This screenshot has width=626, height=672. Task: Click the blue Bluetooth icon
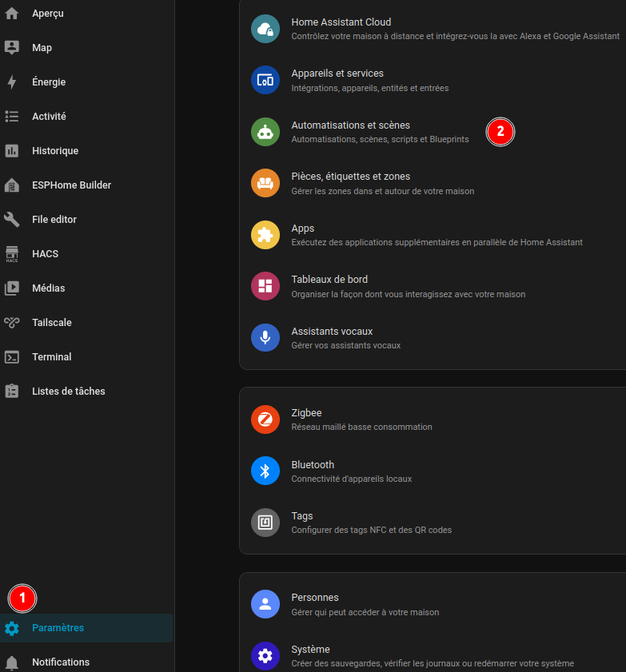[x=265, y=471]
